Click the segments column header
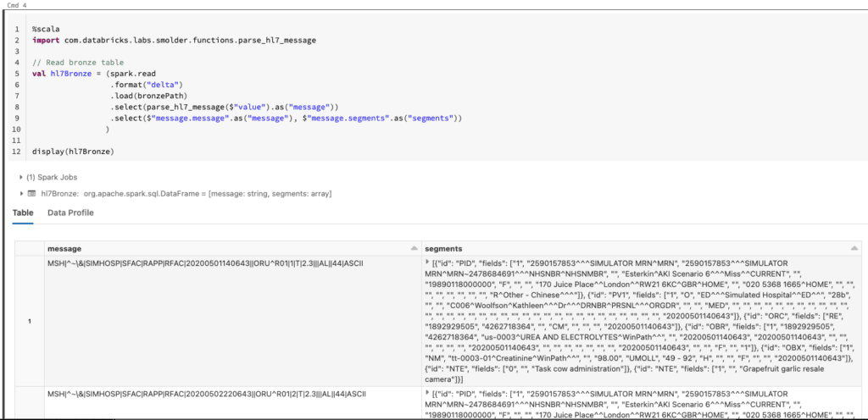This screenshot has width=868, height=420. (442, 248)
